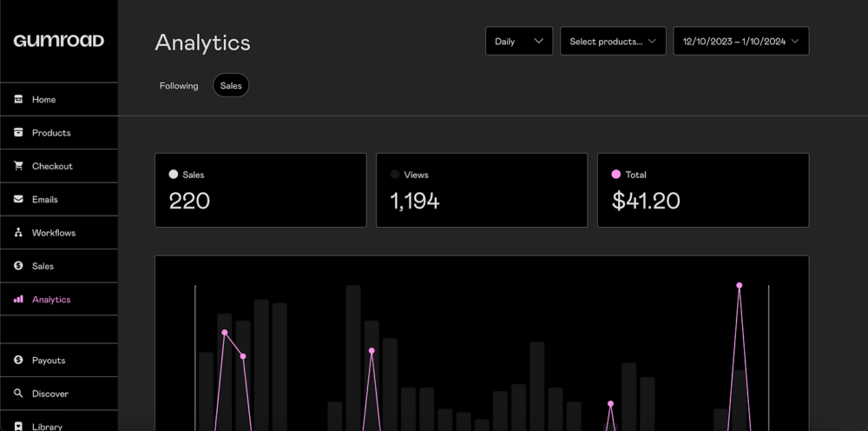Click the Sales card value 220
This screenshot has height=431, width=868.
click(x=189, y=201)
